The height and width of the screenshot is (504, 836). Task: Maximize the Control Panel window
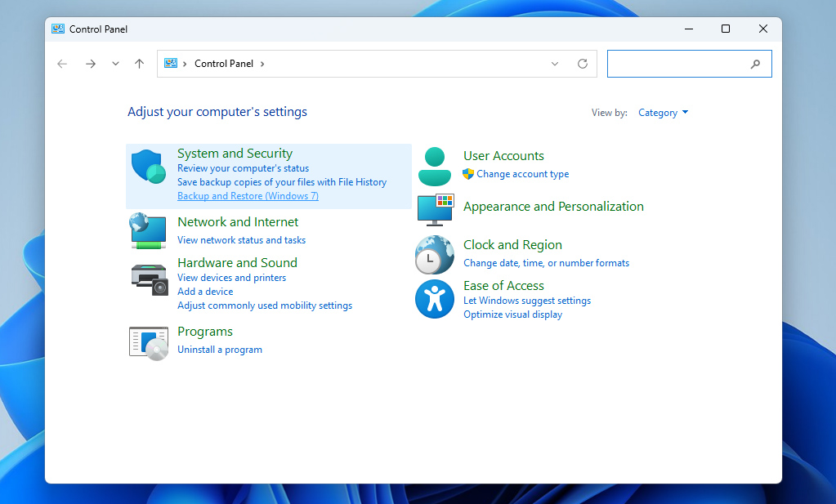point(726,29)
